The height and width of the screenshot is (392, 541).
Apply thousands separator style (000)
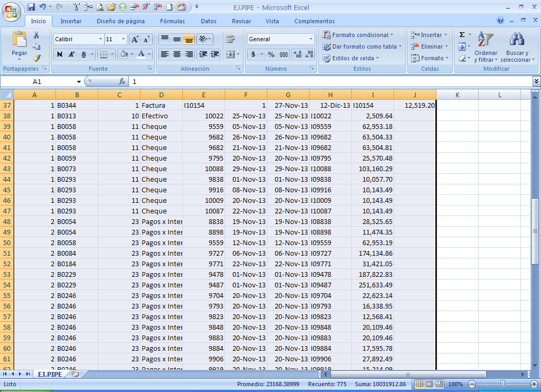(x=284, y=54)
